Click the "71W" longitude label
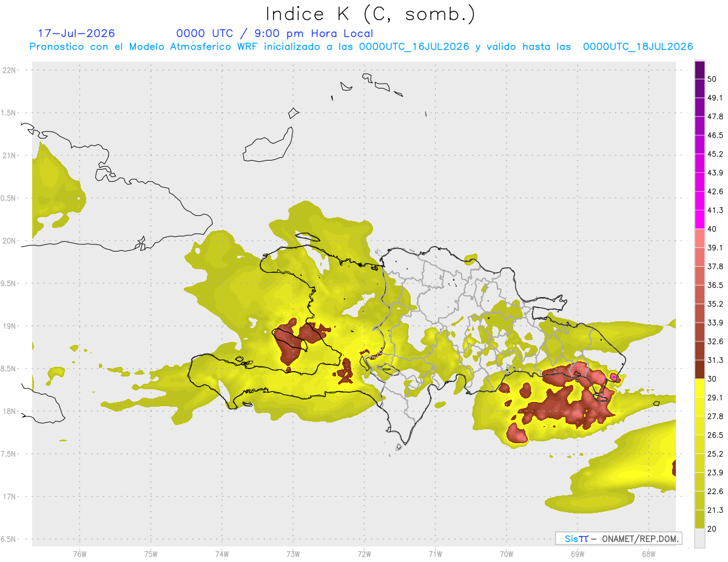 (x=435, y=554)
